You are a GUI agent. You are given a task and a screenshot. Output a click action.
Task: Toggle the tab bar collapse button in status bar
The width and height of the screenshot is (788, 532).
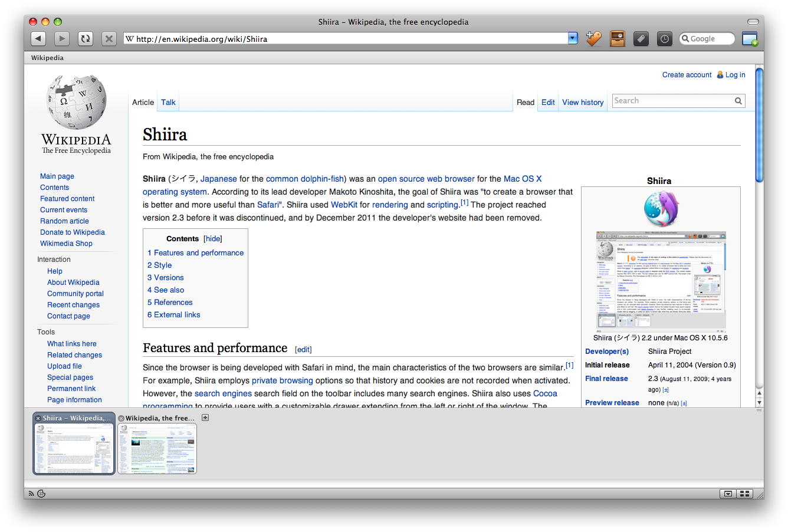[728, 494]
